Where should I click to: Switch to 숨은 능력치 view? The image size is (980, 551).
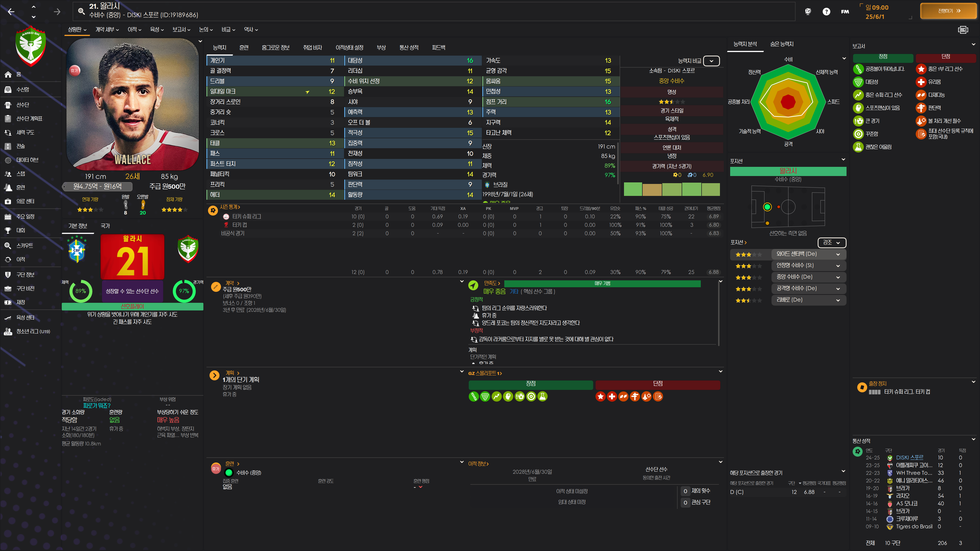[781, 44]
